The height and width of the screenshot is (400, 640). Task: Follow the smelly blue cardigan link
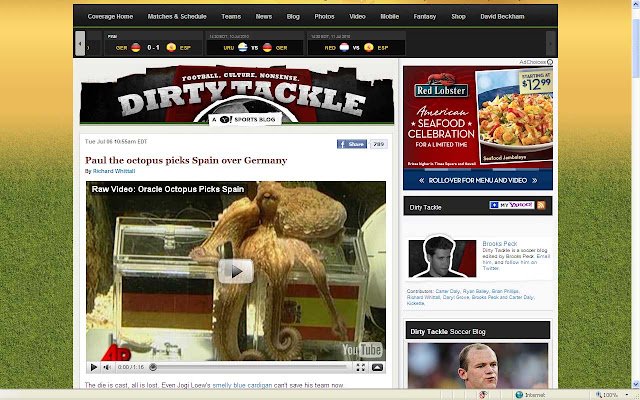pyautogui.click(x=242, y=385)
